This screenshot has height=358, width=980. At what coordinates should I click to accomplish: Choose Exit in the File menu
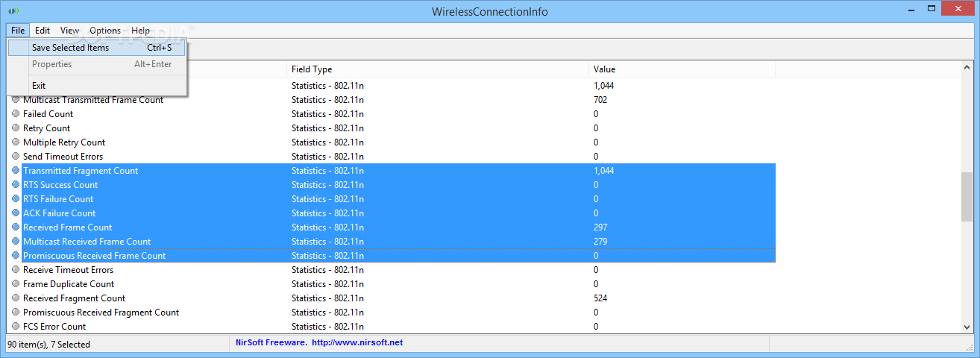(97, 86)
